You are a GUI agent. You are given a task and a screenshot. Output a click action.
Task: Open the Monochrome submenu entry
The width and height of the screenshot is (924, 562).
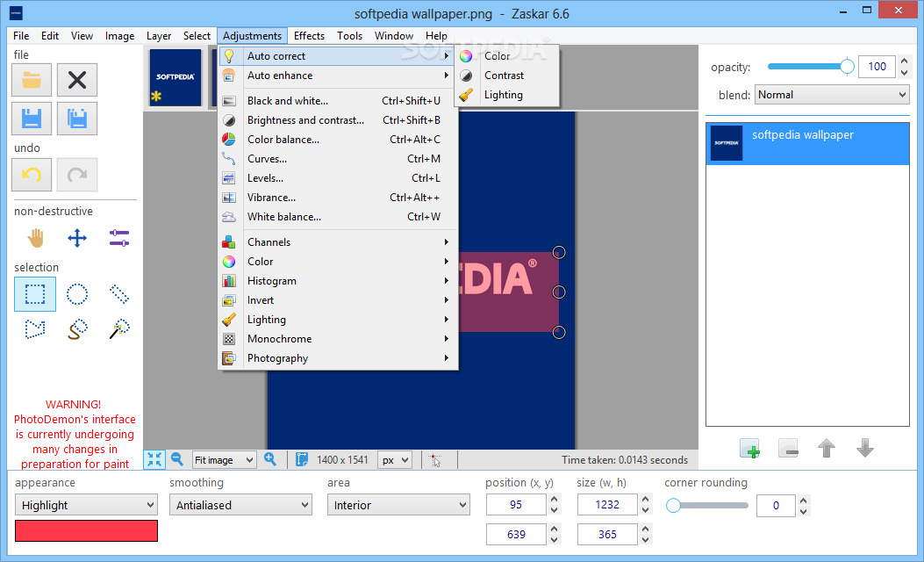(336, 338)
